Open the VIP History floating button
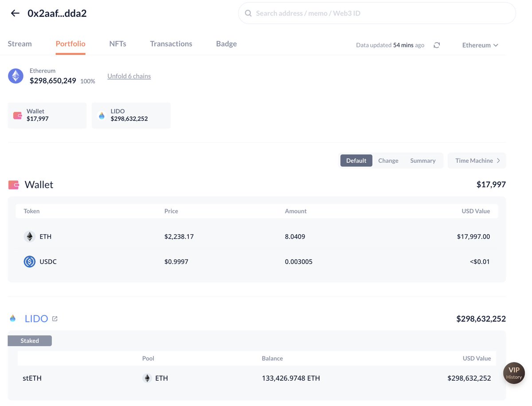The width and height of the screenshot is (532, 406). coord(514,373)
